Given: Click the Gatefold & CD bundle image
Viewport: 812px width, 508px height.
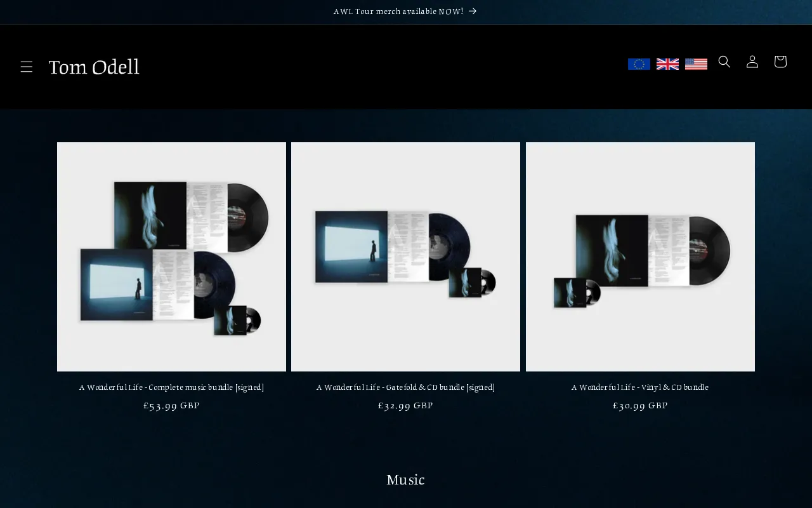Looking at the screenshot, I should (x=405, y=257).
